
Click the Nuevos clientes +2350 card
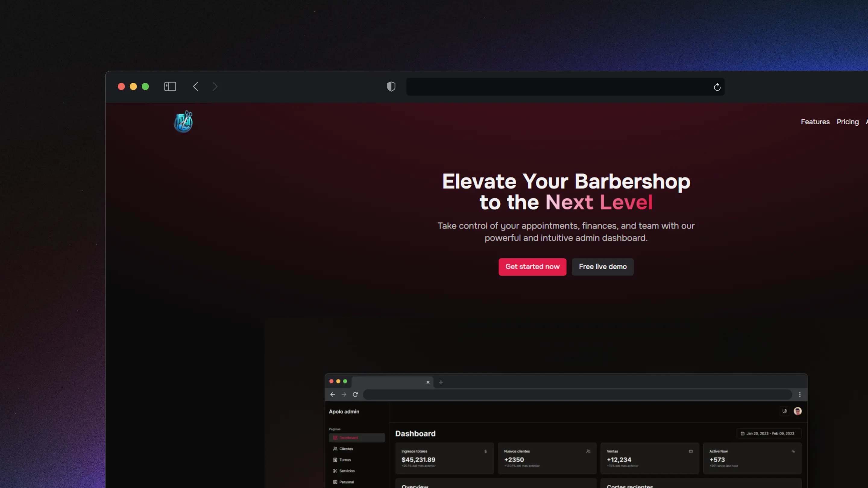[547, 458]
